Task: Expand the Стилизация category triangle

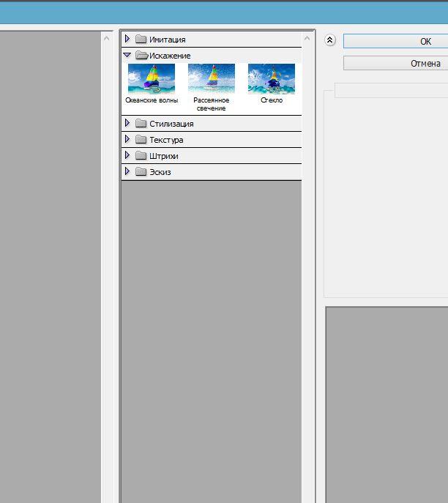Action: click(x=127, y=123)
